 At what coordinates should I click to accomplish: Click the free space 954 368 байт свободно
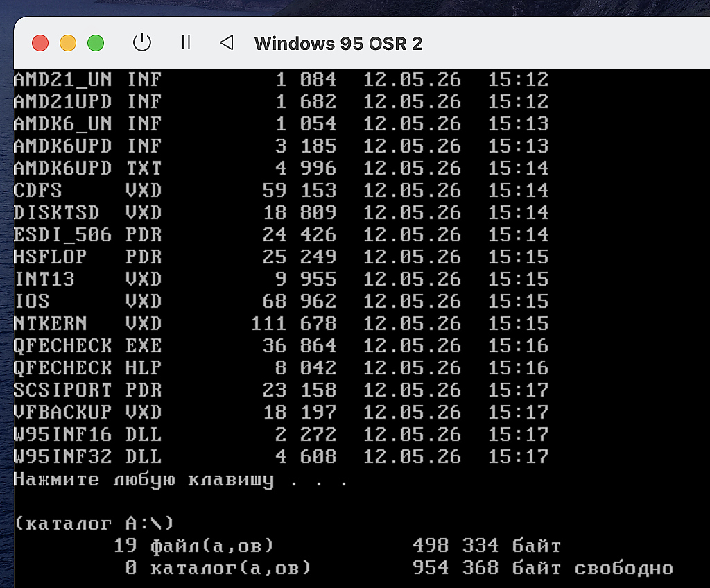coord(542,568)
